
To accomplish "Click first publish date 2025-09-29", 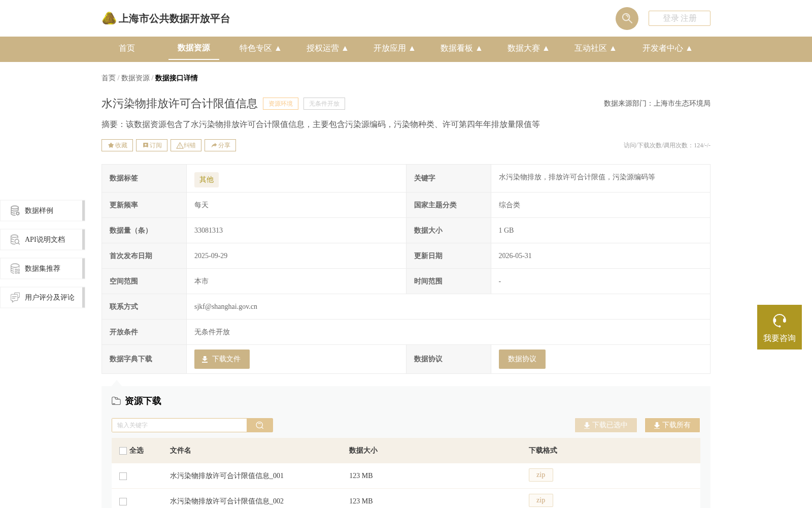I will 211,256.
